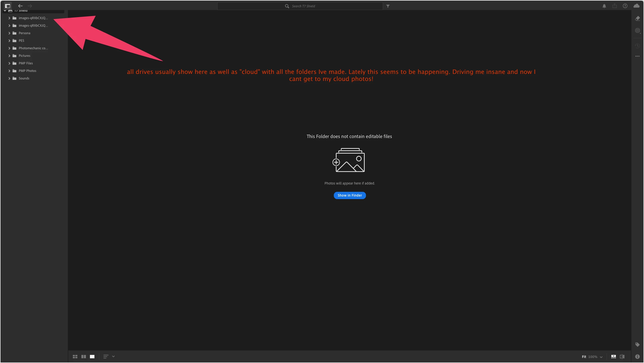
Task: Open the help question mark icon
Action: pyautogui.click(x=625, y=6)
